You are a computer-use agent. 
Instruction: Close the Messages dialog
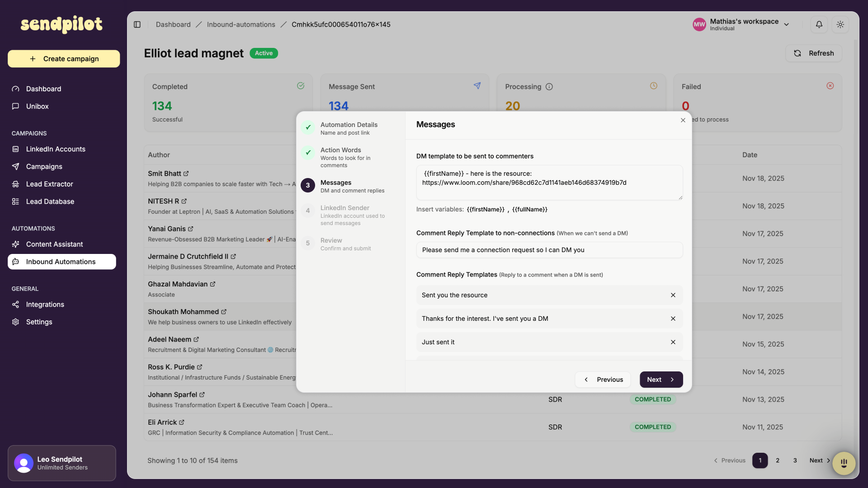(x=683, y=120)
